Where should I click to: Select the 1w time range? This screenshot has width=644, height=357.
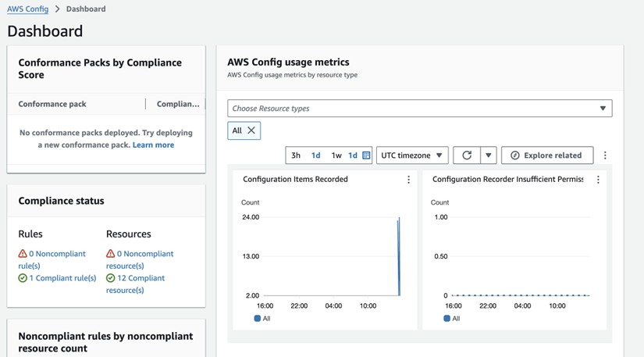336,155
